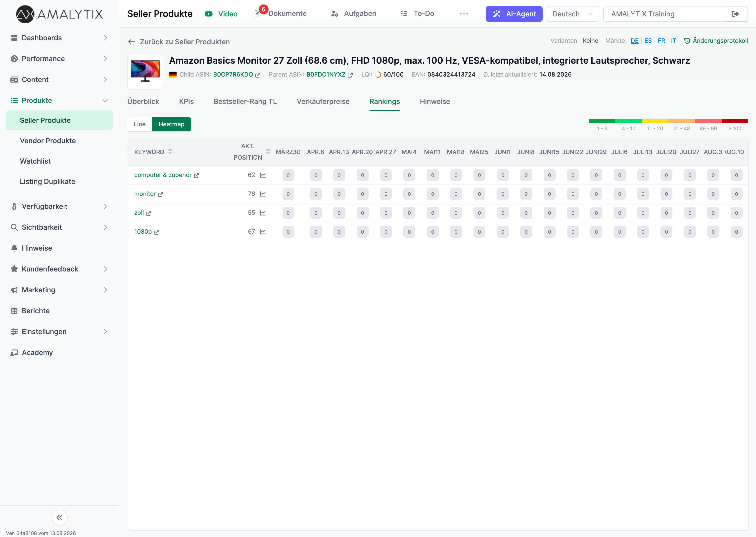Click the yellow 11 - 20 legend swatch
The height and width of the screenshot is (537, 756).
[x=655, y=121]
